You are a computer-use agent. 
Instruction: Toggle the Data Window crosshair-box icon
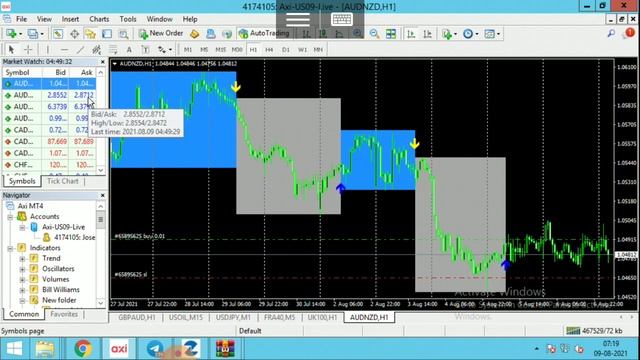(x=74, y=33)
